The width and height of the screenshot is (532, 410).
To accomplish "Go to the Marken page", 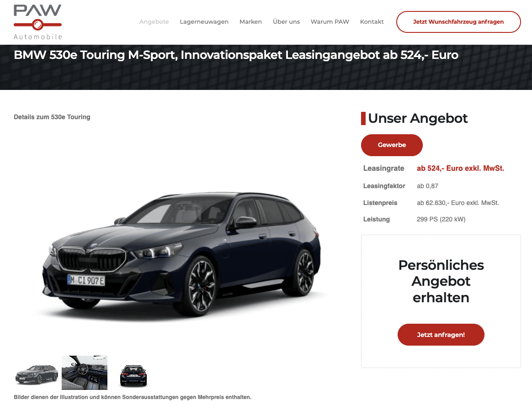I will pos(250,21).
